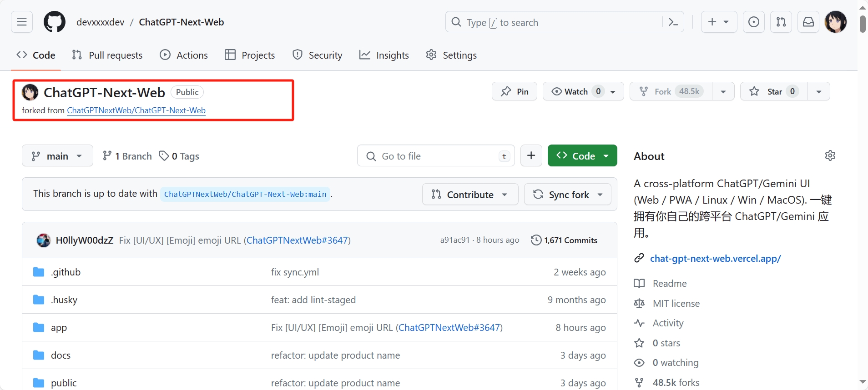Expand the Star lists dropdown arrow
This screenshot has width=868, height=390.
[x=819, y=91]
